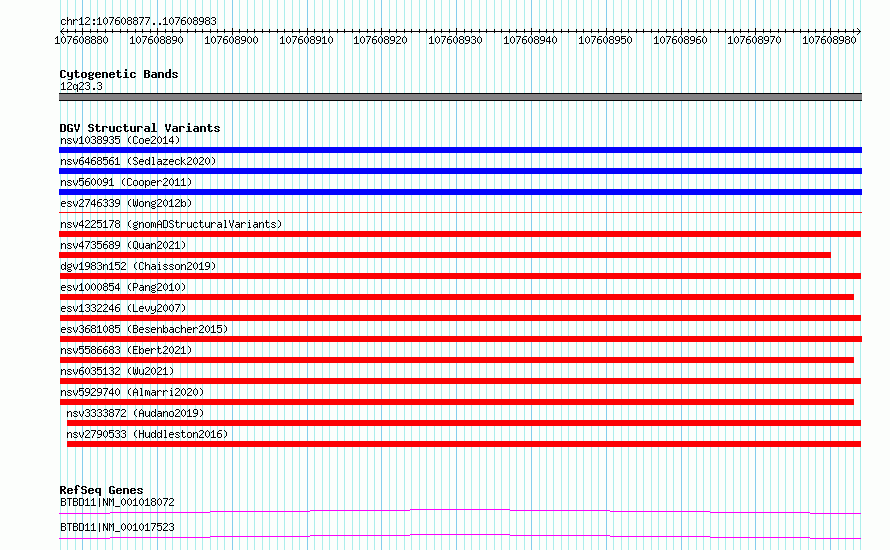Click the magenta line for NM_001018072
The height and width of the screenshot is (550, 890).
click(460, 511)
